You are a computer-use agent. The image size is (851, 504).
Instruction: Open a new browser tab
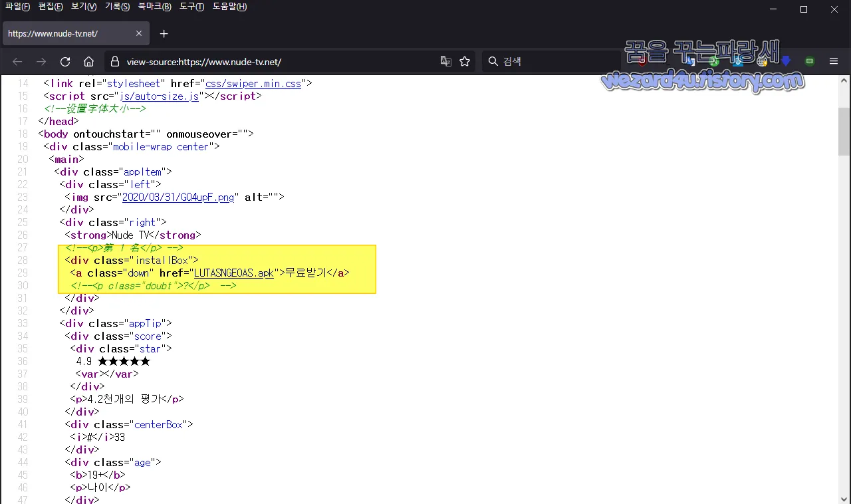164,33
